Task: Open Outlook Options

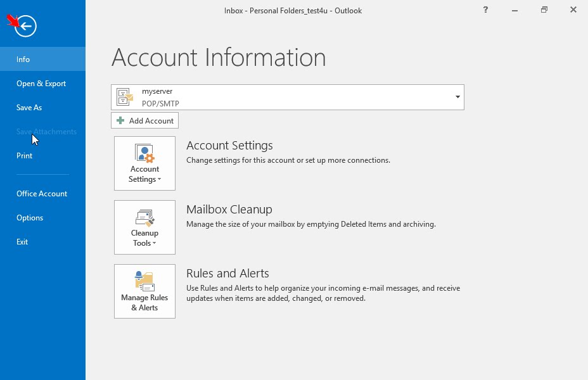Action: pos(42,217)
